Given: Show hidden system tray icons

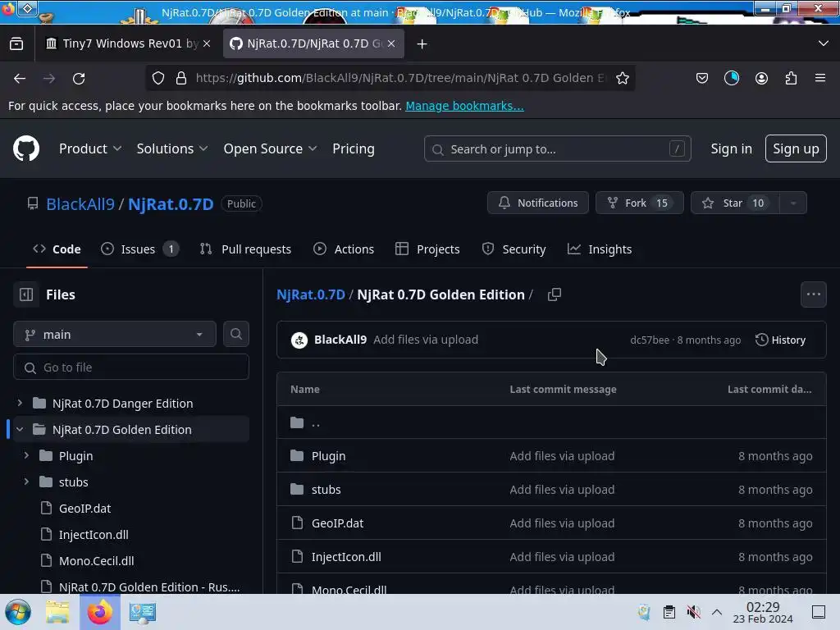Looking at the screenshot, I should coord(717,612).
